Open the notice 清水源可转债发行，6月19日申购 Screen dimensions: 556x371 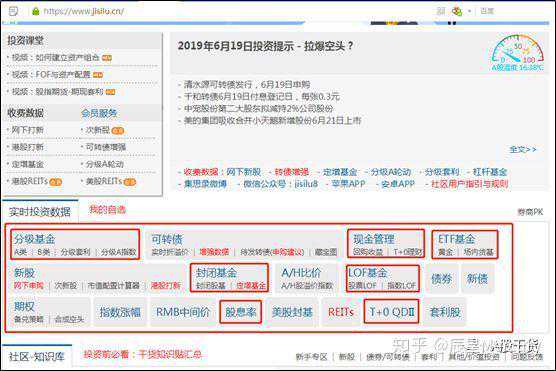tap(247, 84)
